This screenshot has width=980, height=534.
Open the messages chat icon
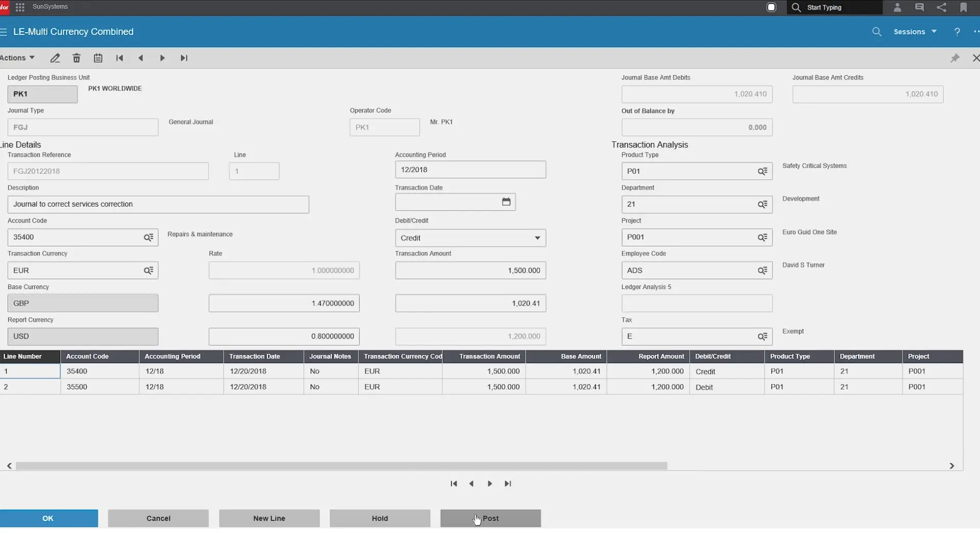920,7
